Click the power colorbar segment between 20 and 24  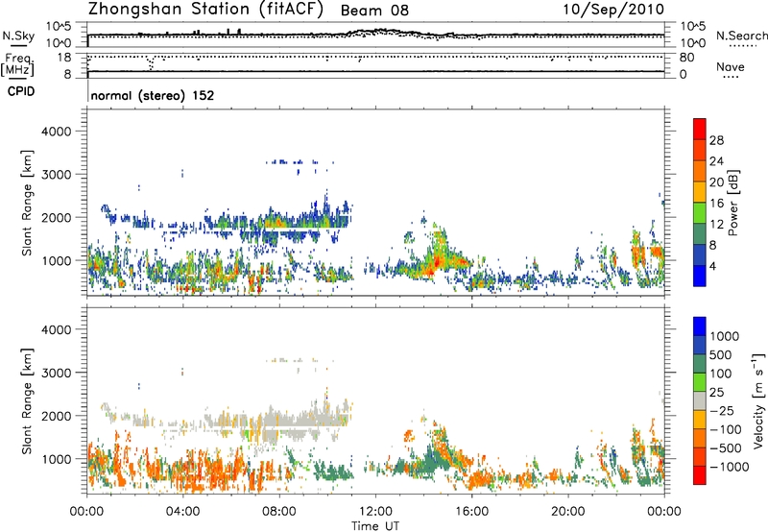[x=700, y=170]
